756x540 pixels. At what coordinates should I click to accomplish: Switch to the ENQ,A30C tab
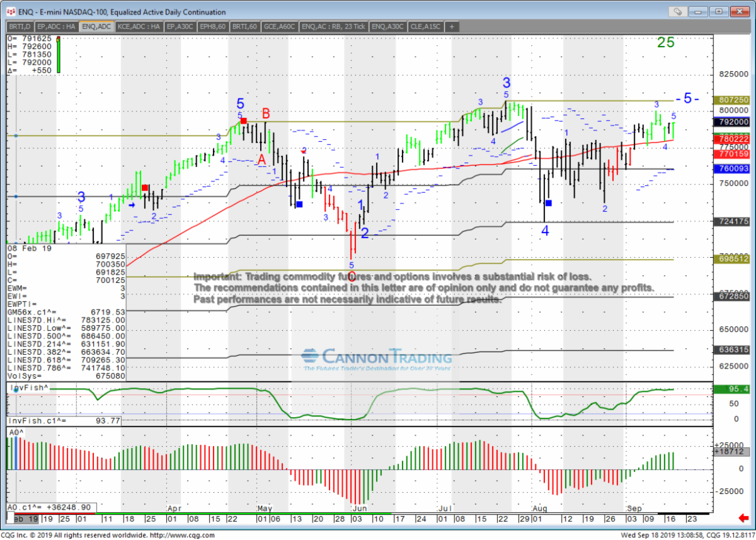click(x=388, y=26)
